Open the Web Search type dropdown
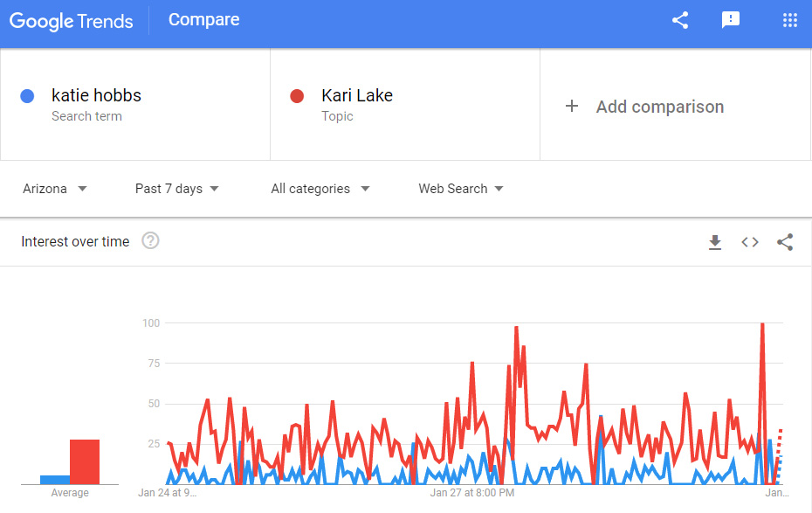 click(x=461, y=189)
